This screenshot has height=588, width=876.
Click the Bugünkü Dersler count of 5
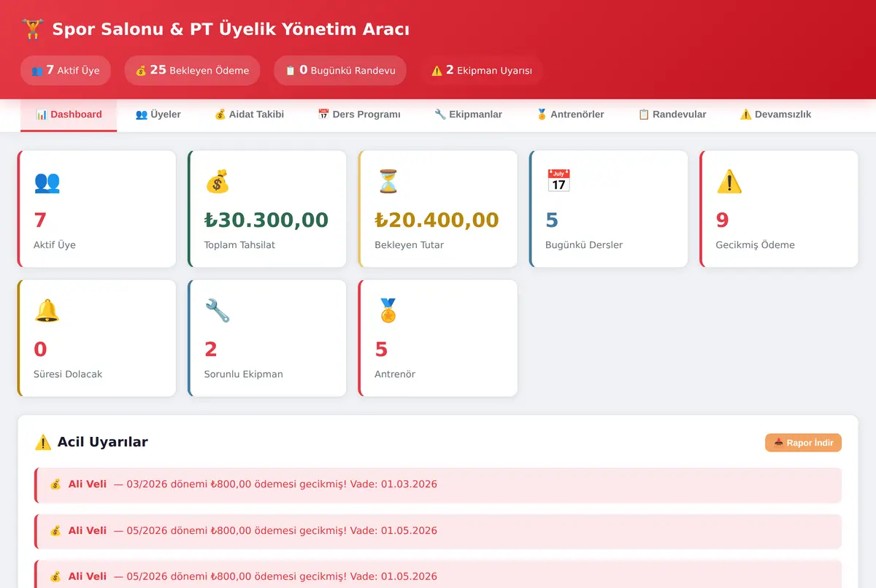[552, 220]
